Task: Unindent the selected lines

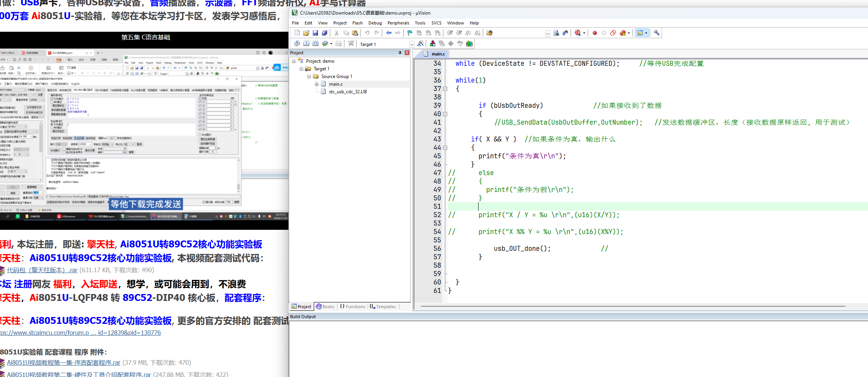Action: 459,33
